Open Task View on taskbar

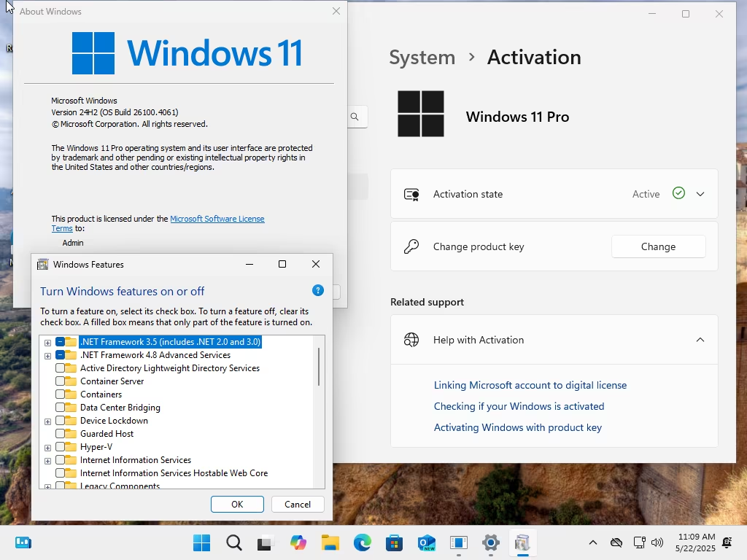266,542
